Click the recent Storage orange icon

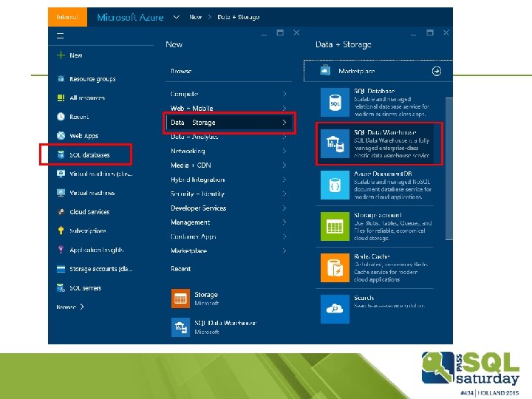(x=180, y=299)
